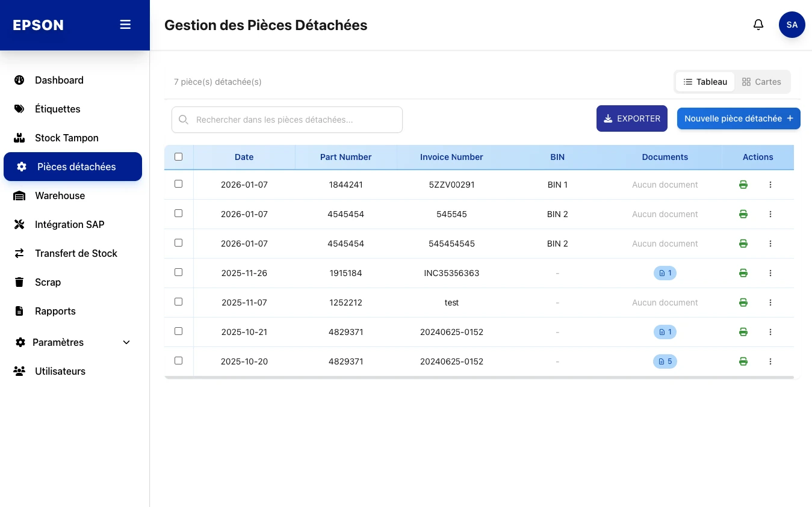This screenshot has width=812, height=507.
Task: Click the part number 1915184 cell
Action: pos(346,273)
